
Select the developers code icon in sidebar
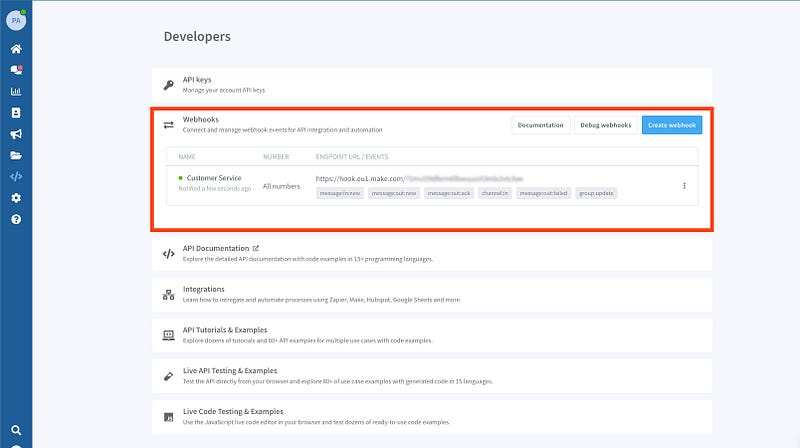[x=16, y=177]
